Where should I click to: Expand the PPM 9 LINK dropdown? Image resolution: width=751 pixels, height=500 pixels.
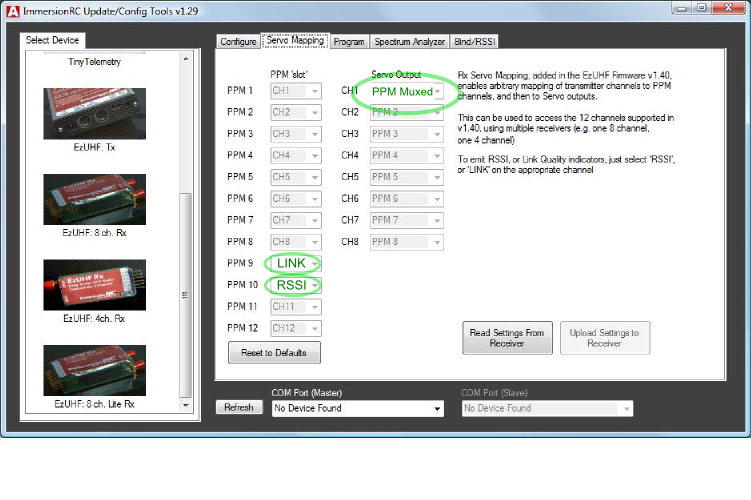pyautogui.click(x=296, y=263)
